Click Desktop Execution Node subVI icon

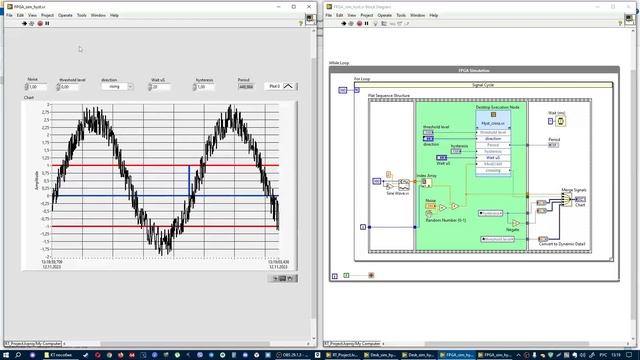(x=493, y=115)
